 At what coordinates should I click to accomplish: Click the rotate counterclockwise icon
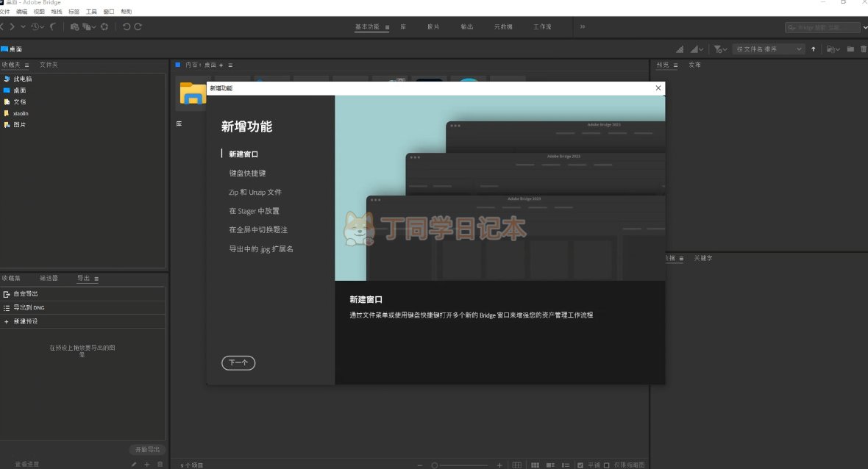tap(127, 26)
